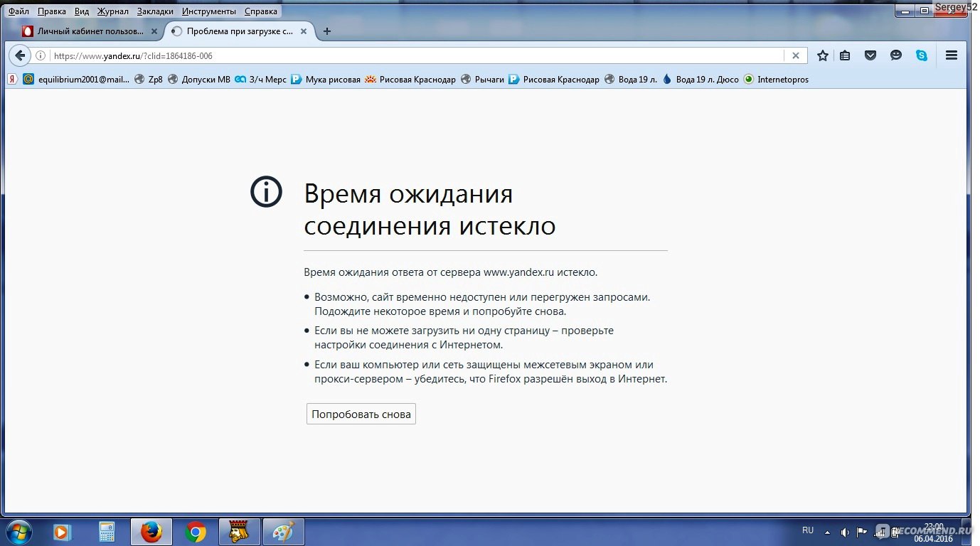Open 'Рисовая Краснодар' bookmark after Рычаги

coord(554,80)
